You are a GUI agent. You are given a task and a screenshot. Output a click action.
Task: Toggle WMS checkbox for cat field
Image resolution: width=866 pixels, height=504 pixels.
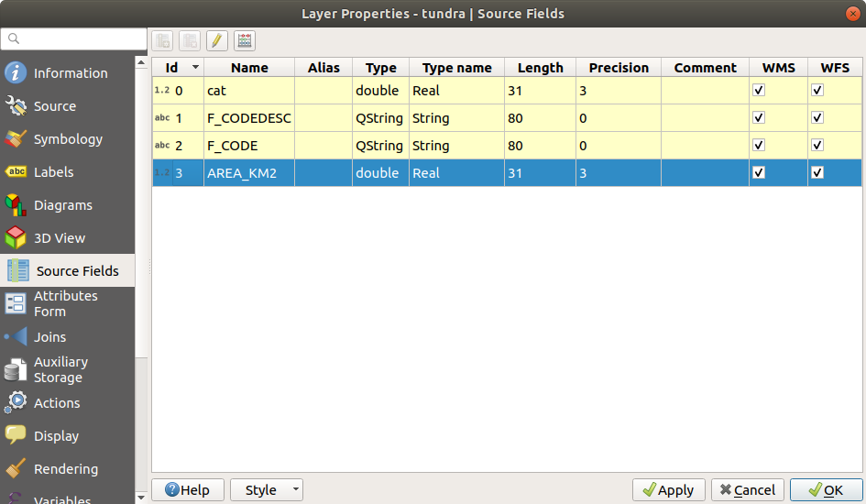[x=759, y=90]
